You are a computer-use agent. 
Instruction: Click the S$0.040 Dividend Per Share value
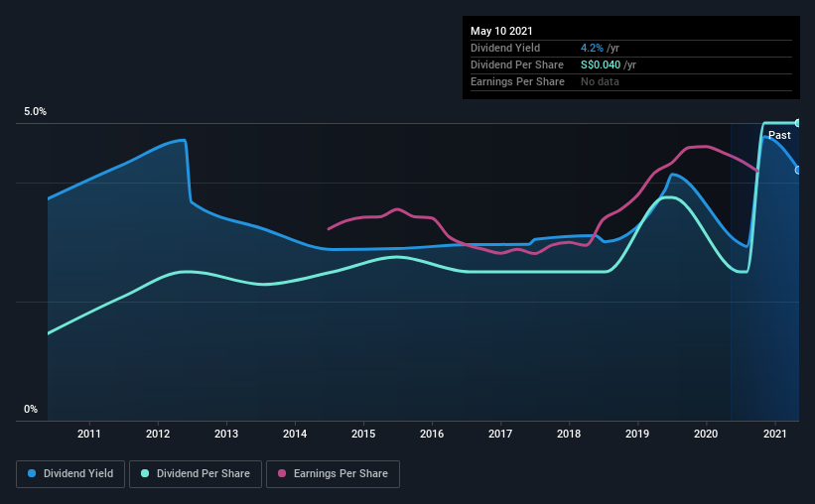pos(601,64)
